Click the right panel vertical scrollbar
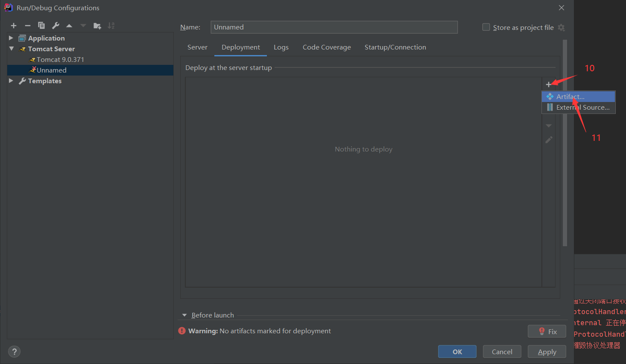626x364 pixels. coord(565,143)
